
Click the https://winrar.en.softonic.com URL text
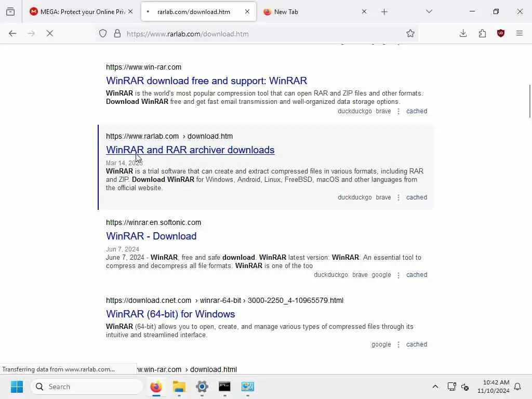(153, 222)
